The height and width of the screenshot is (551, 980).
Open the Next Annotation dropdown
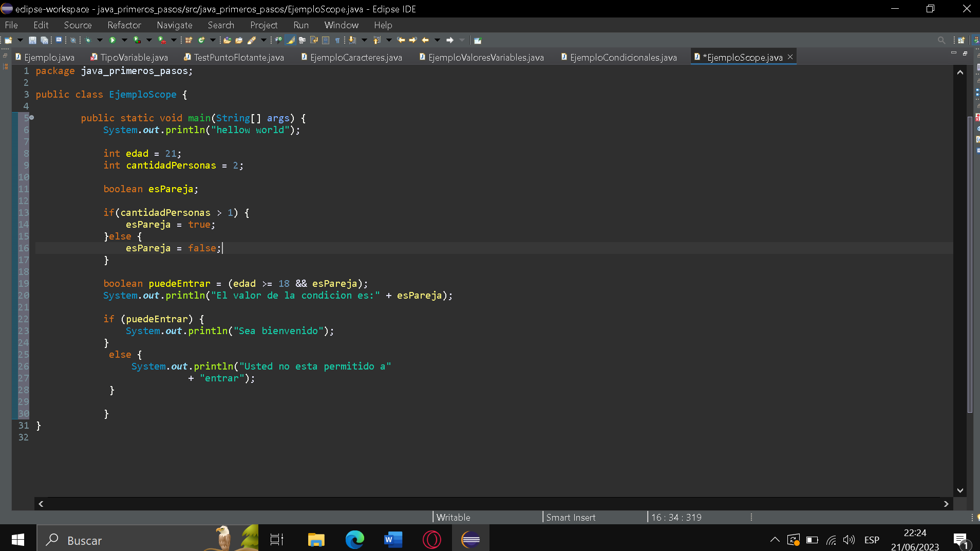click(x=364, y=40)
